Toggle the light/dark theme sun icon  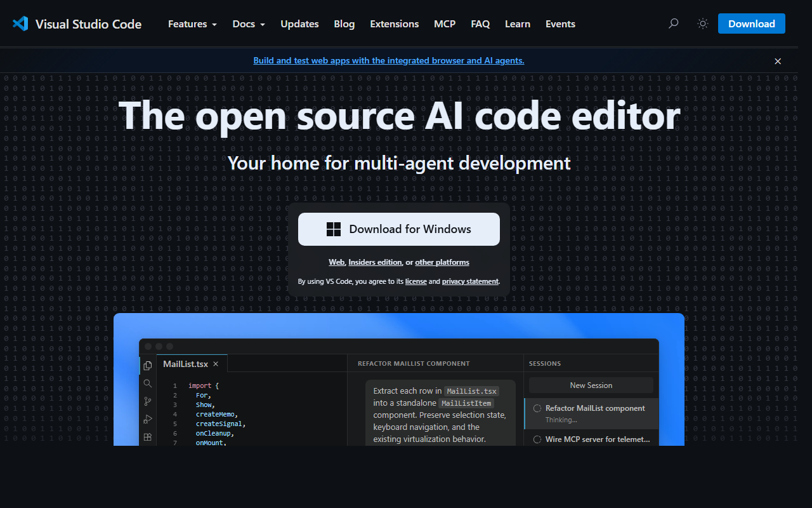(x=703, y=23)
